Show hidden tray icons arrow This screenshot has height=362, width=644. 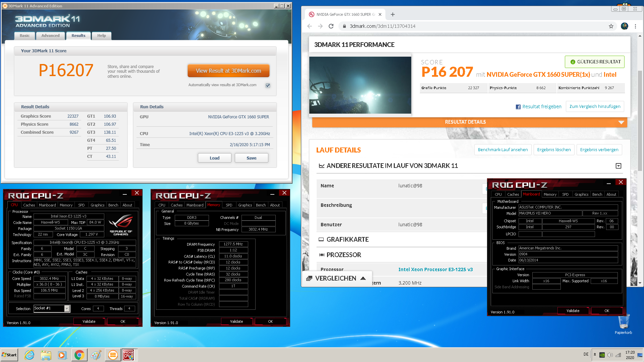click(x=595, y=354)
